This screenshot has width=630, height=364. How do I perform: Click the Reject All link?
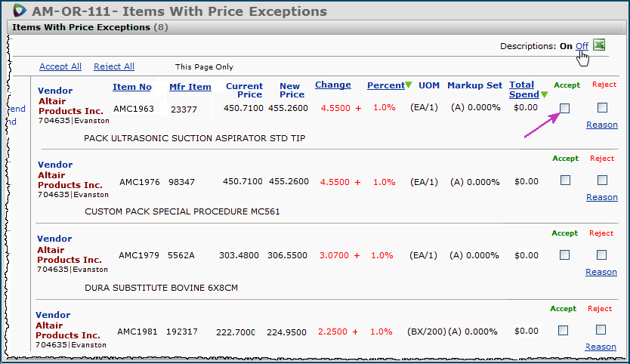114,66
